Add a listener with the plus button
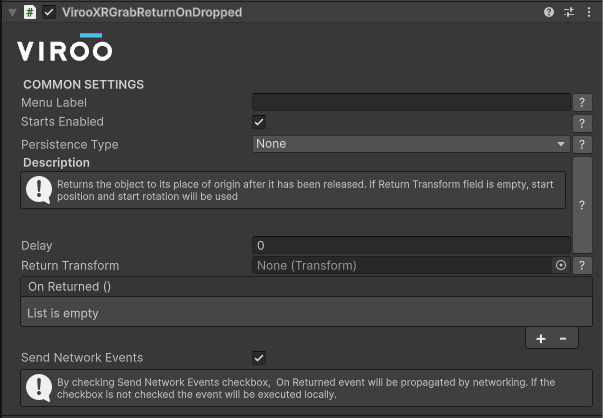Image resolution: width=603 pixels, height=418 pixels. [x=541, y=339]
